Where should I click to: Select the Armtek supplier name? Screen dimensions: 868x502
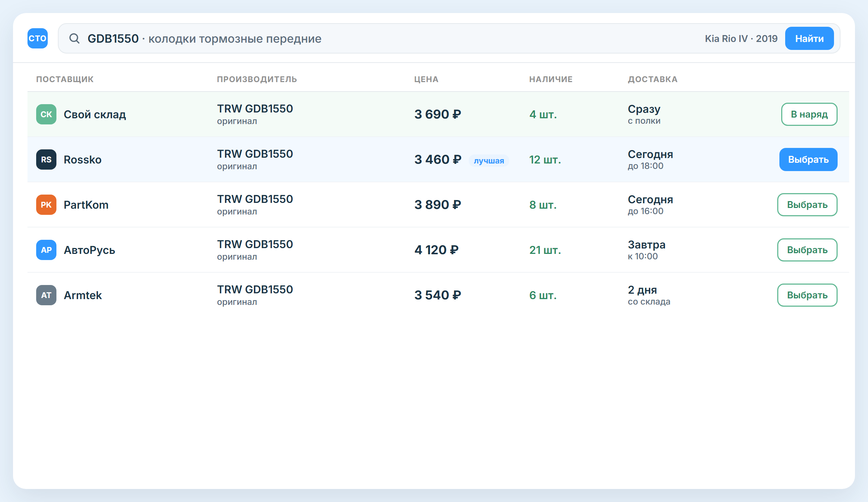click(x=83, y=295)
